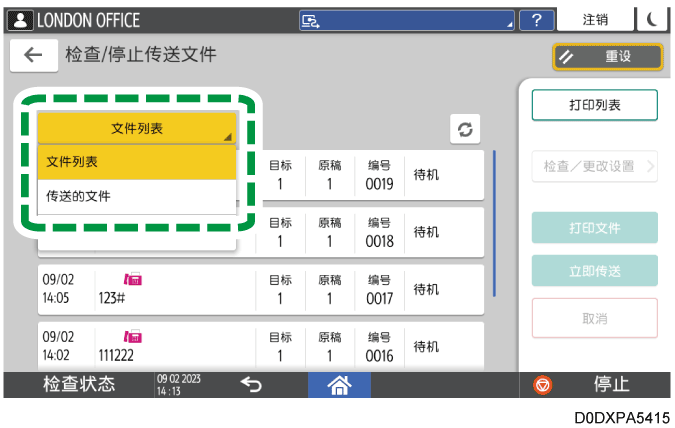Click the 取消 cancel button
Viewport: 675px width, 428px height.
pyautogui.click(x=594, y=318)
